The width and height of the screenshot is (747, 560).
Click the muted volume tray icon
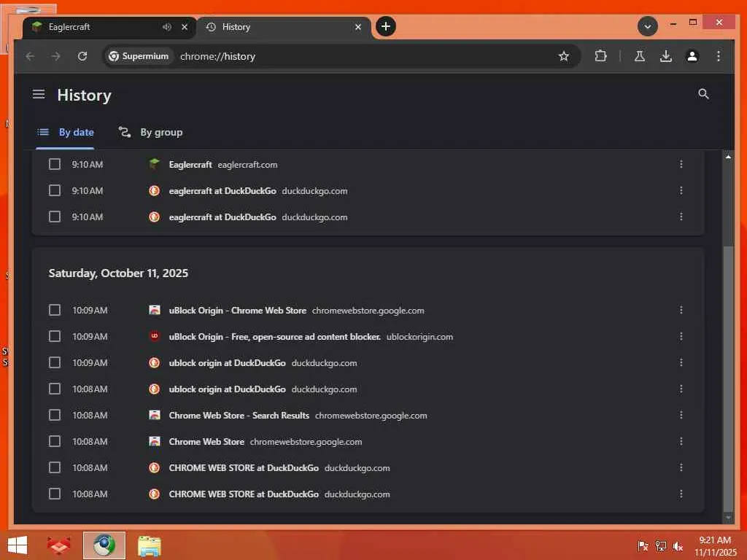click(x=678, y=546)
